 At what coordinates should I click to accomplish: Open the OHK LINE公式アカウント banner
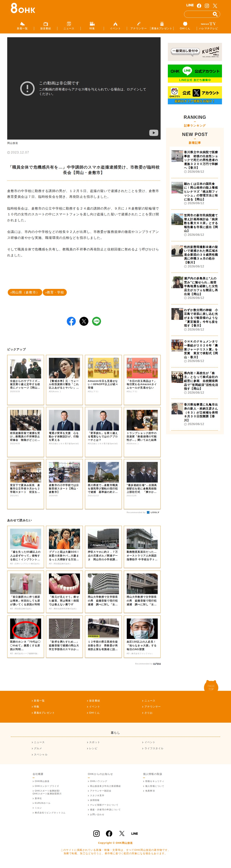195,73
